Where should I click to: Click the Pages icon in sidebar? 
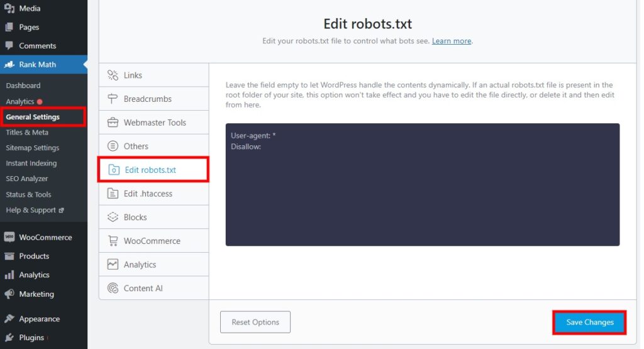point(9,27)
